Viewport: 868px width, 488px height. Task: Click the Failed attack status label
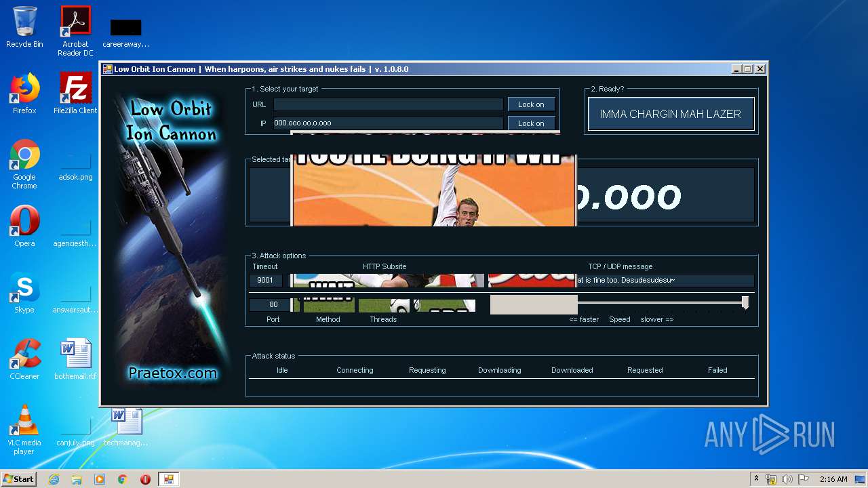[x=717, y=370]
